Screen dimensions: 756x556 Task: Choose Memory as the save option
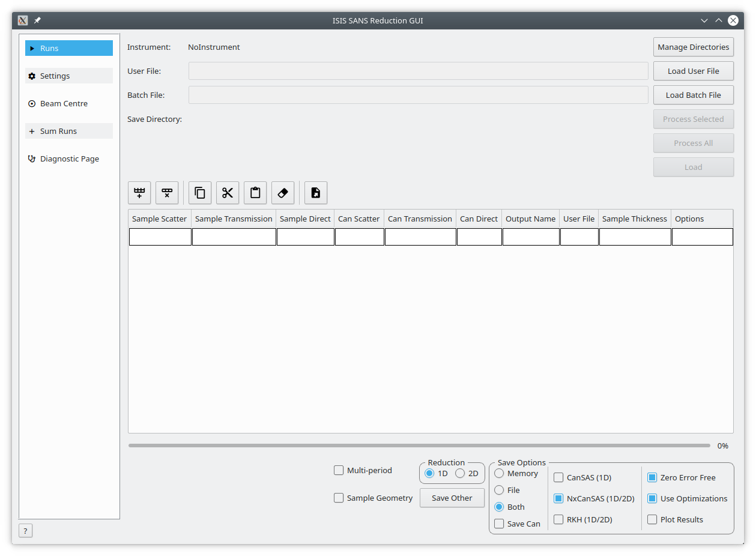pyautogui.click(x=498, y=473)
